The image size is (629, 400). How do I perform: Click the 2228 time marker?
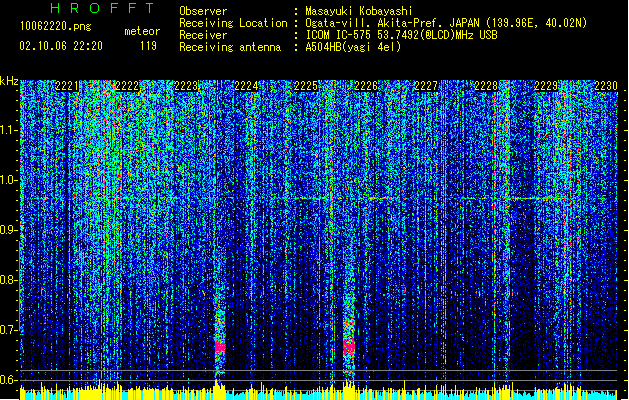pyautogui.click(x=486, y=86)
